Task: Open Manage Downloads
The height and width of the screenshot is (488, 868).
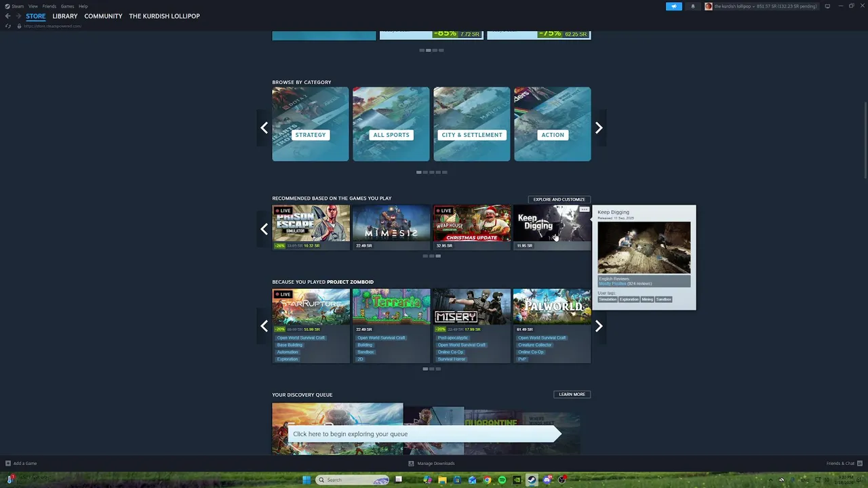Action: click(431, 464)
